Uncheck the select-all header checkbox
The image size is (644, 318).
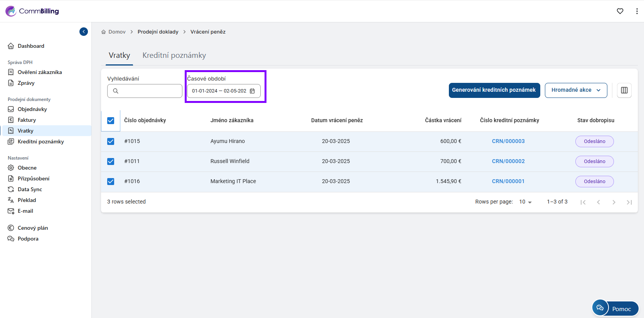(111, 121)
